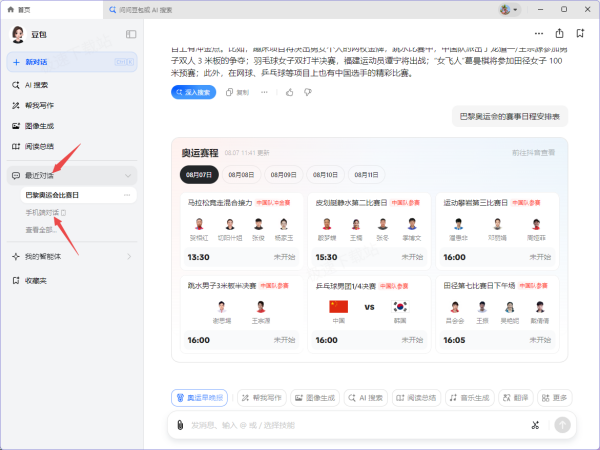600x450 pixels.
Task: Click the share icon at top right
Action: coord(559,34)
